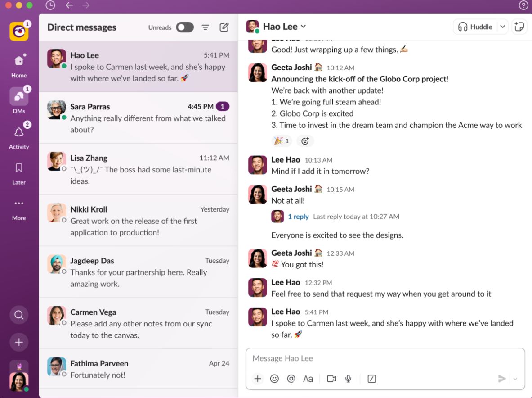The height and width of the screenshot is (398, 532).
Task: Click Sara Parras unread badge
Action: [223, 106]
